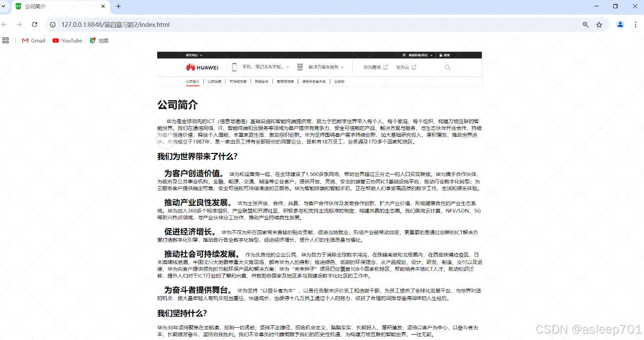Open 华为商城 external link
The image size is (644, 340).
pos(375,67)
